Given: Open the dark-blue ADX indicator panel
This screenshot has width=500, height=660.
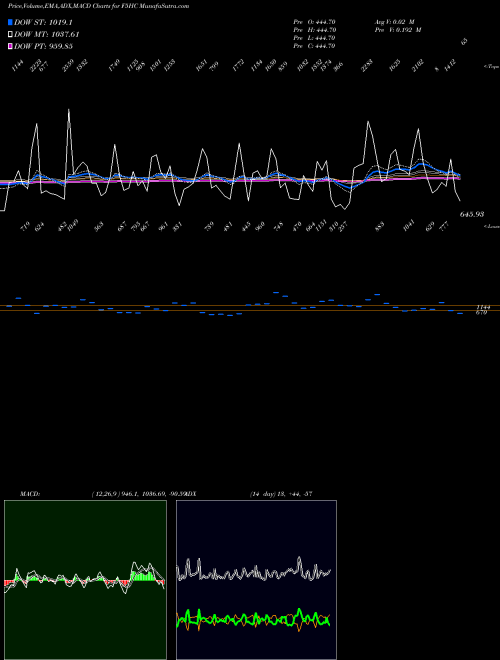Looking at the screenshot, I should click(x=256, y=580).
